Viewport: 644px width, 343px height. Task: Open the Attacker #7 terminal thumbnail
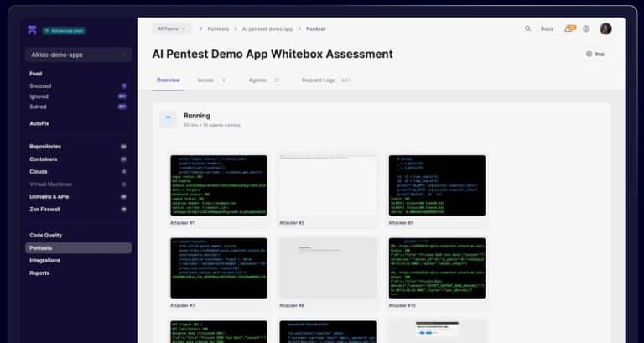(x=219, y=268)
